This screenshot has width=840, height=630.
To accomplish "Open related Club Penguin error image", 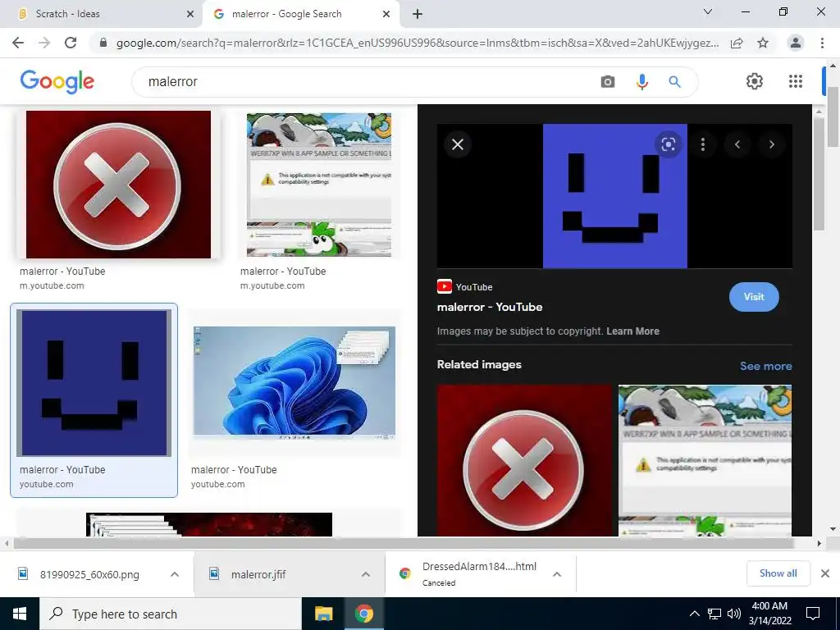I will (705, 460).
